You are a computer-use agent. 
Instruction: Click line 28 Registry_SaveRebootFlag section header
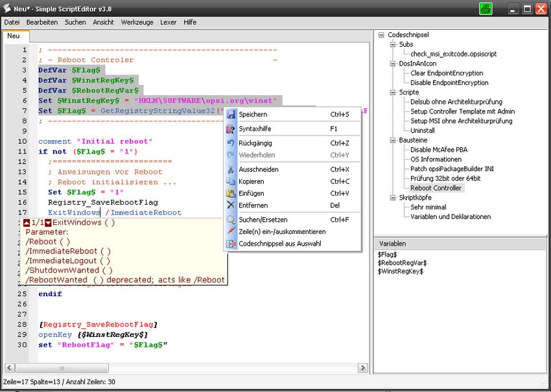tap(98, 325)
